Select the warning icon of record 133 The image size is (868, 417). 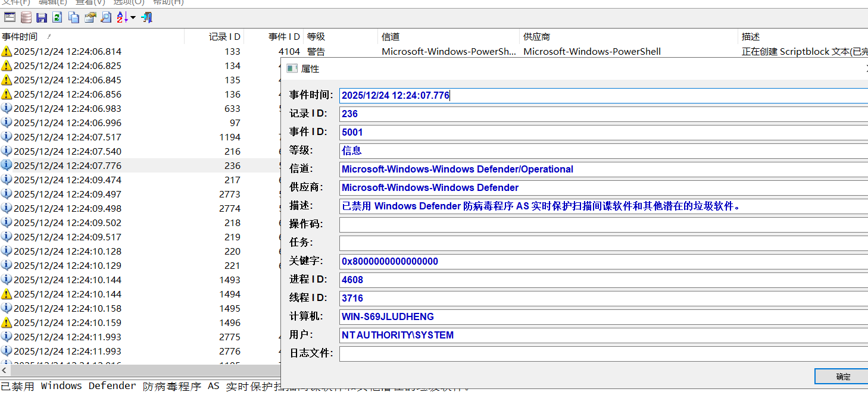[7, 52]
